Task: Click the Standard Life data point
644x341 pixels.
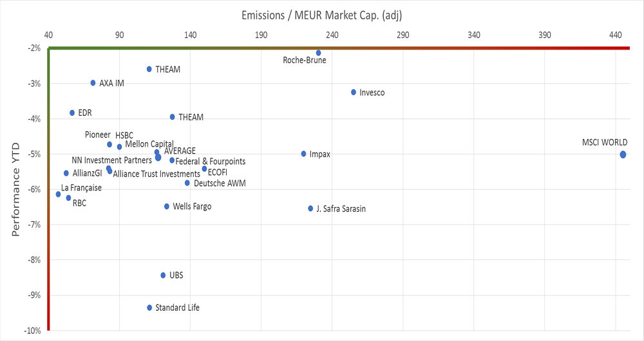Action: (149, 308)
